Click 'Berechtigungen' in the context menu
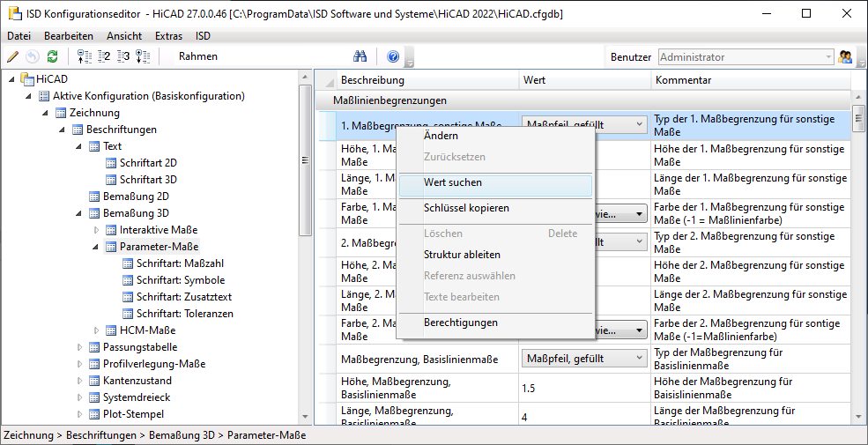 tap(460, 323)
